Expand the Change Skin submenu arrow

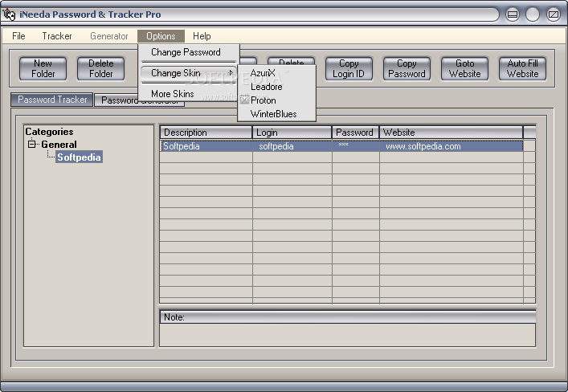pyautogui.click(x=231, y=73)
